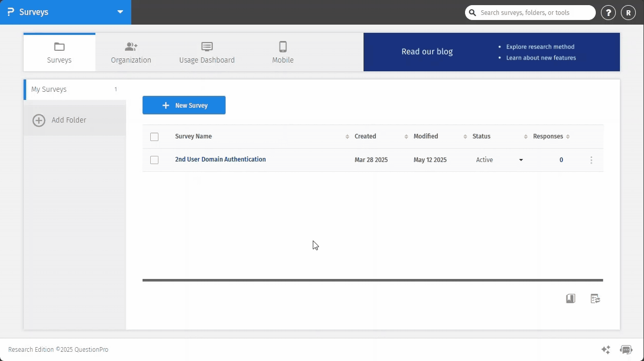Switch to the Mobile tab
The height and width of the screenshot is (361, 644).
(283, 52)
